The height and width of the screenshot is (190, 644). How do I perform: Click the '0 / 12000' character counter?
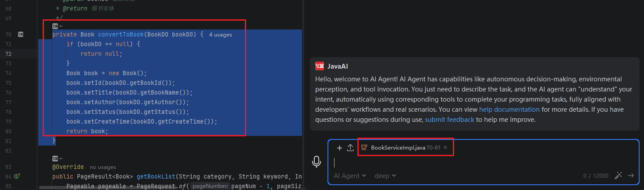coord(596,175)
